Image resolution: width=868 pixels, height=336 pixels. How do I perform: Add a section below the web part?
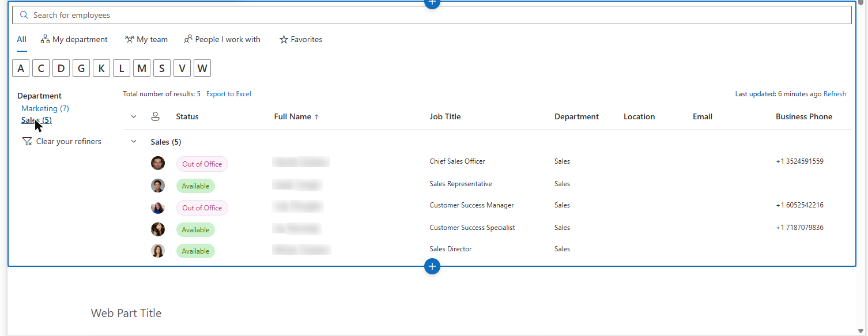(432, 266)
